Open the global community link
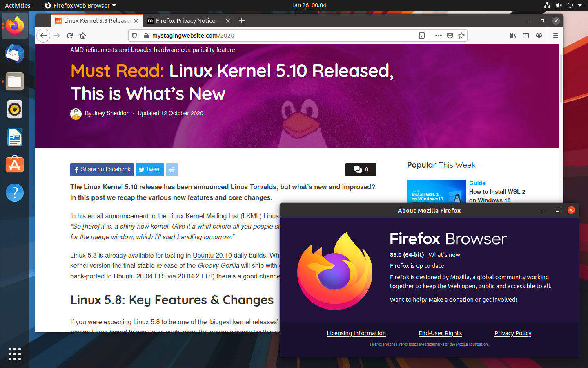The image size is (588, 368). [x=501, y=277]
